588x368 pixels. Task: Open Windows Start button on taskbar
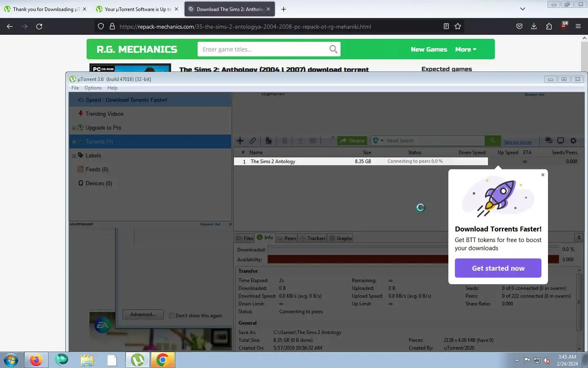11,360
